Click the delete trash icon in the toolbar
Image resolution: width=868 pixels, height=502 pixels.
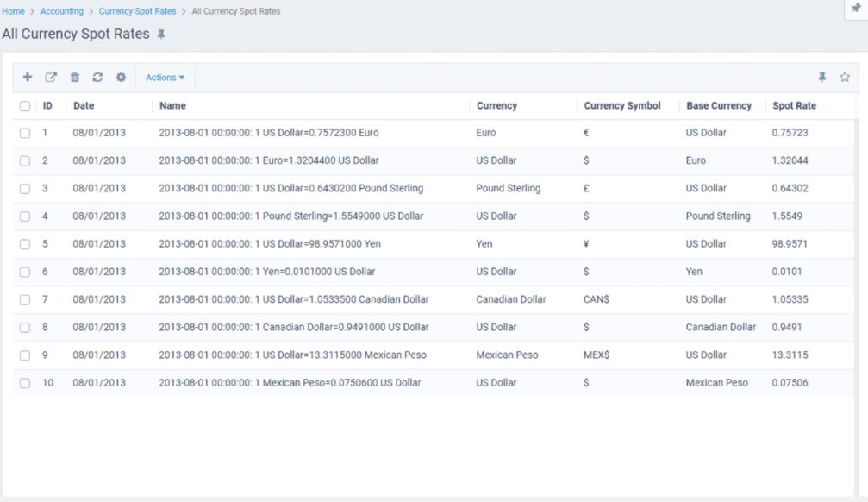pyautogui.click(x=75, y=78)
